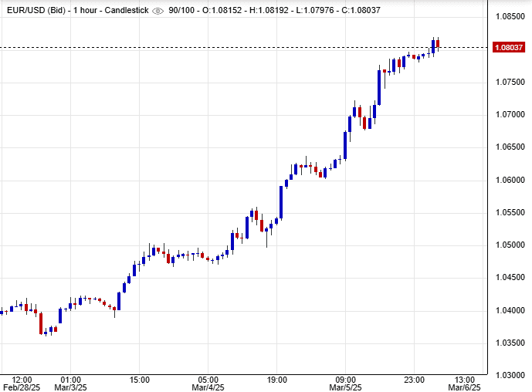The height and width of the screenshot is (392, 532).
Task: Click the '19:00' time axis label
Action: pos(277,380)
